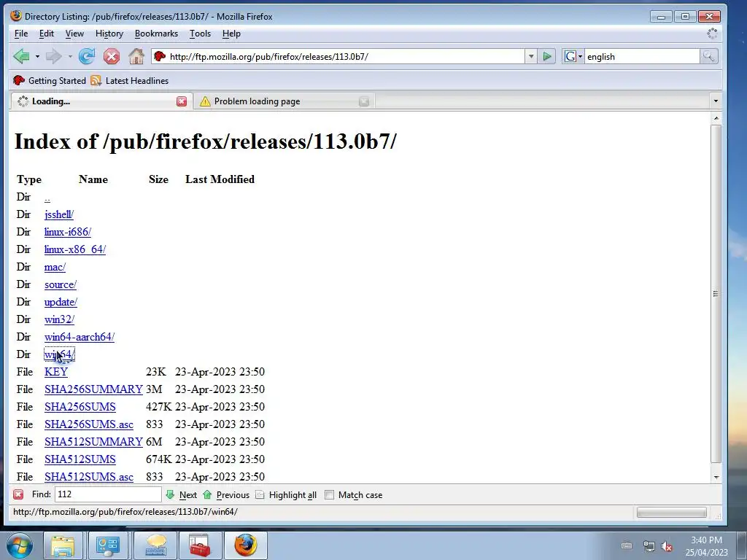
Task: Click the Find Previous arrow button
Action: pyautogui.click(x=226, y=495)
